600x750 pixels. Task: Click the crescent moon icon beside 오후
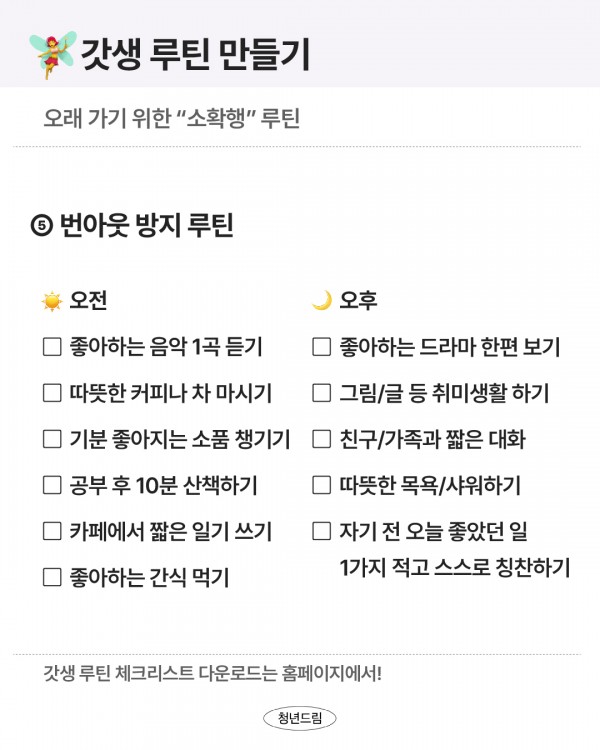(x=322, y=301)
